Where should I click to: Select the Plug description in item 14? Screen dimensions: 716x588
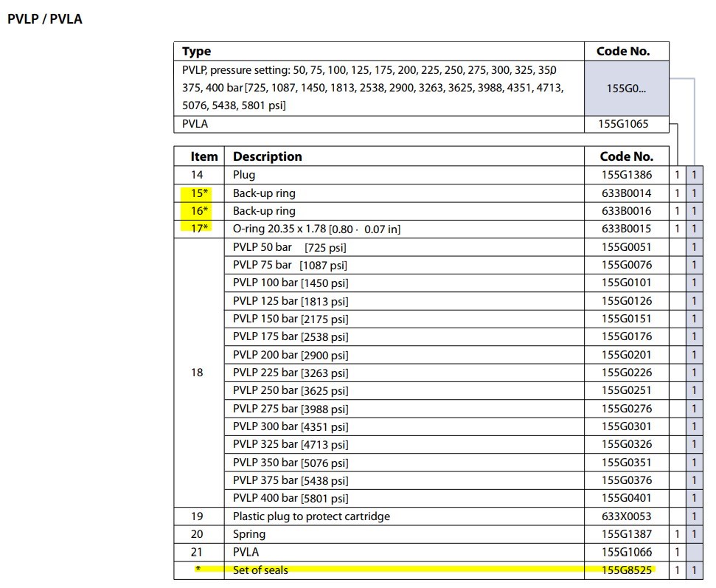click(244, 175)
